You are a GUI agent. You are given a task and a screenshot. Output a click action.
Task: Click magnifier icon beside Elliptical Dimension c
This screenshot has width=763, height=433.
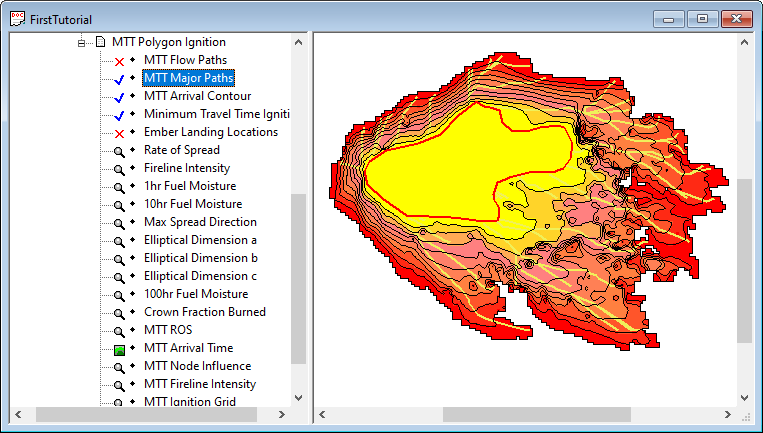pos(119,277)
